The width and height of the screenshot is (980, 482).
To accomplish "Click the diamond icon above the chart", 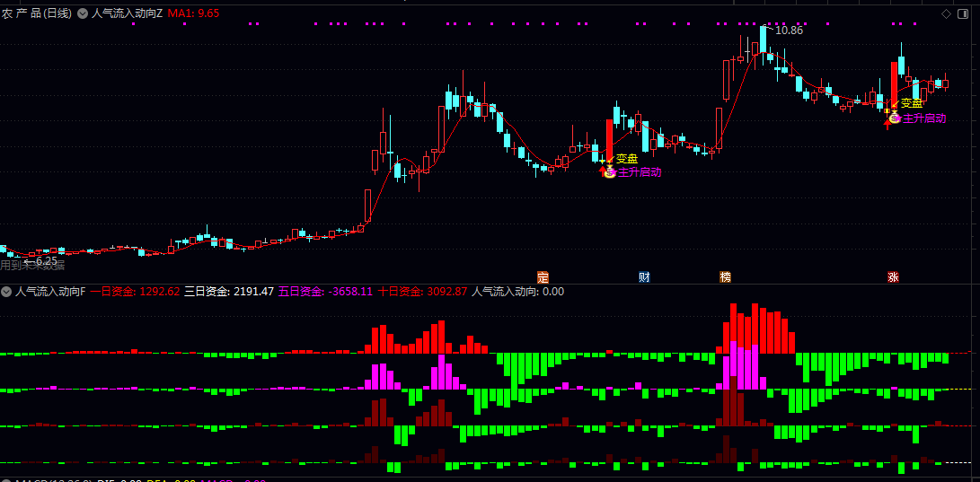I will pos(946,14).
